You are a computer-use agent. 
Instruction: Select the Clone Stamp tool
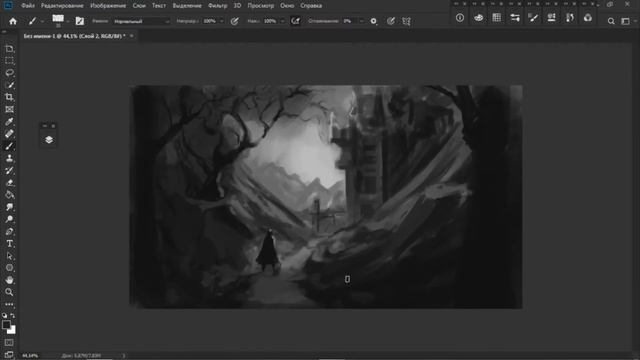tap(9, 158)
